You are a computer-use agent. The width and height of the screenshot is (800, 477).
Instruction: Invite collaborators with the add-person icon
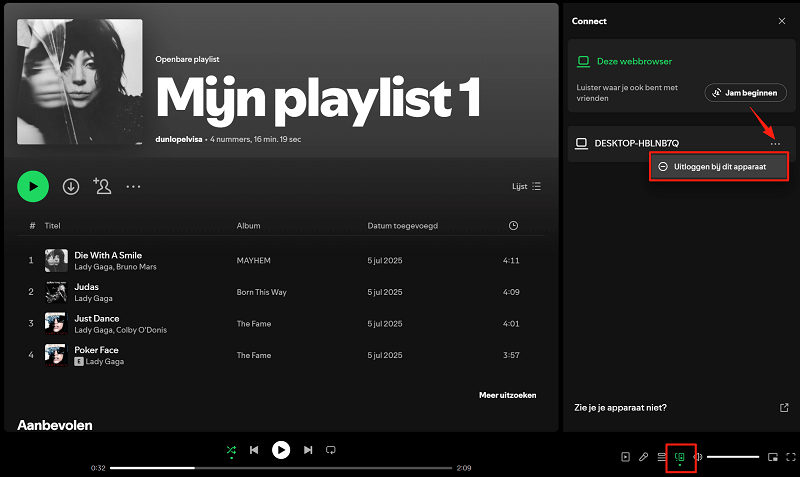click(x=102, y=186)
